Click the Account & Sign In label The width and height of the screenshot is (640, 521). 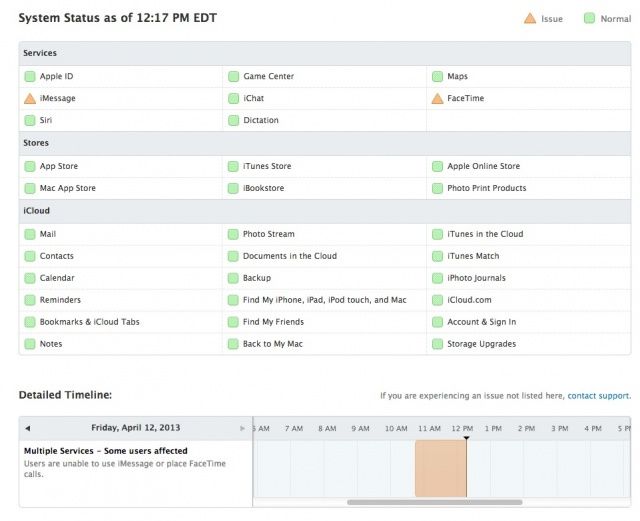pyautogui.click(x=482, y=322)
